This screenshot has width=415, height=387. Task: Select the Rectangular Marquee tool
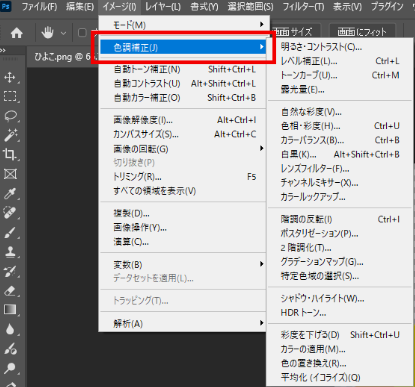coord(10,97)
